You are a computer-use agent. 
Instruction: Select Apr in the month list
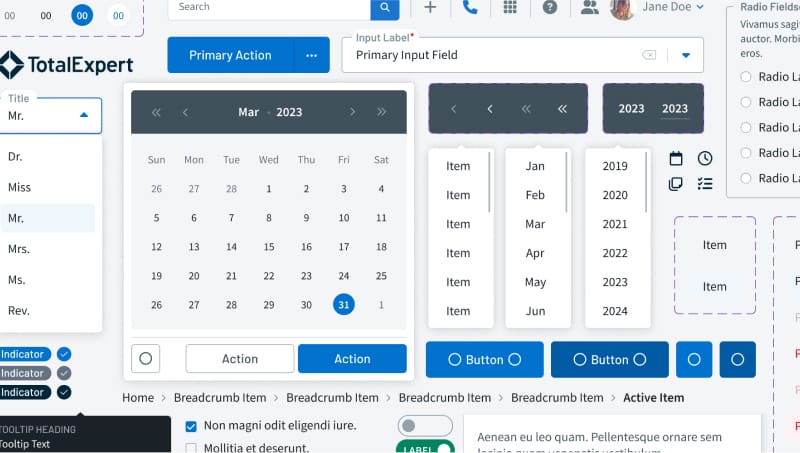pyautogui.click(x=535, y=253)
